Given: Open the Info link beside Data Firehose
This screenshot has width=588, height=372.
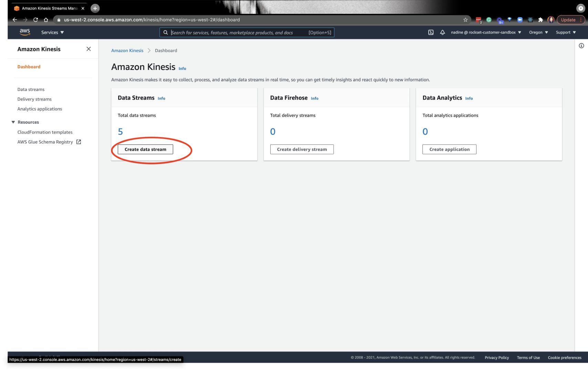Looking at the screenshot, I should [315, 99].
